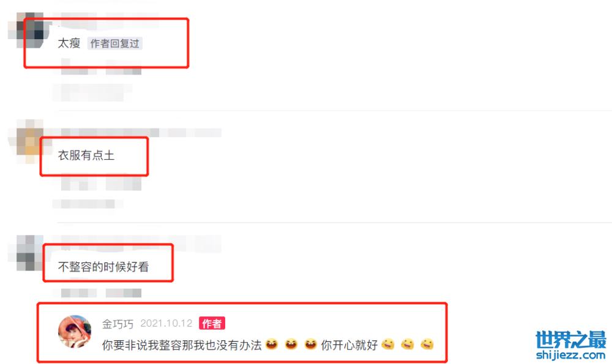Image resolution: width=612 pixels, height=364 pixels.
Task: Click the 你开心就好 text in reply
Action: 349,345
